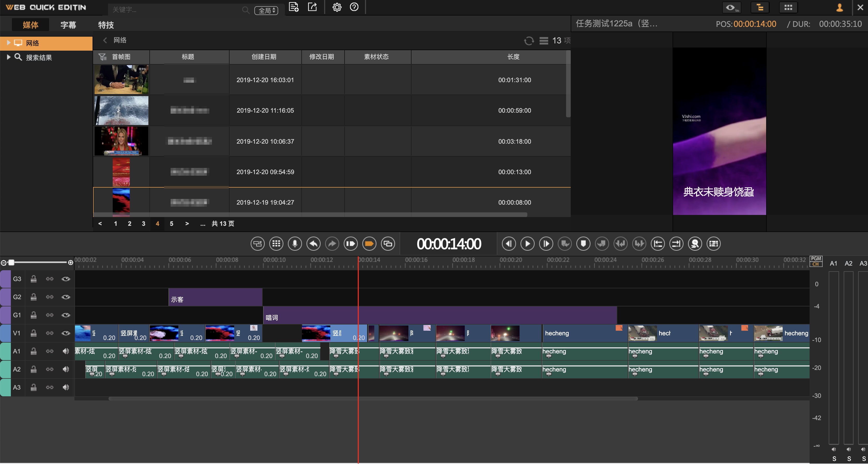The width and height of the screenshot is (868, 464).
Task: Mute audio track A1
Action: point(66,351)
